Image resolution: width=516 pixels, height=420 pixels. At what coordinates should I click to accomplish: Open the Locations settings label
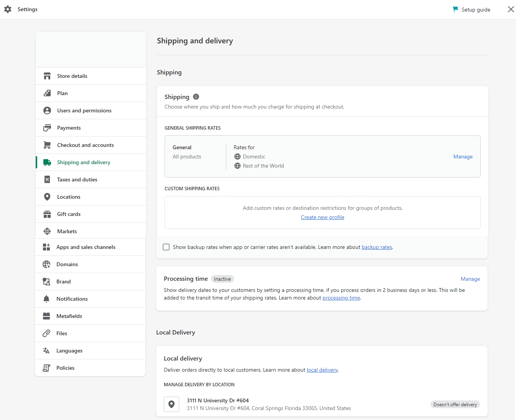click(x=69, y=197)
